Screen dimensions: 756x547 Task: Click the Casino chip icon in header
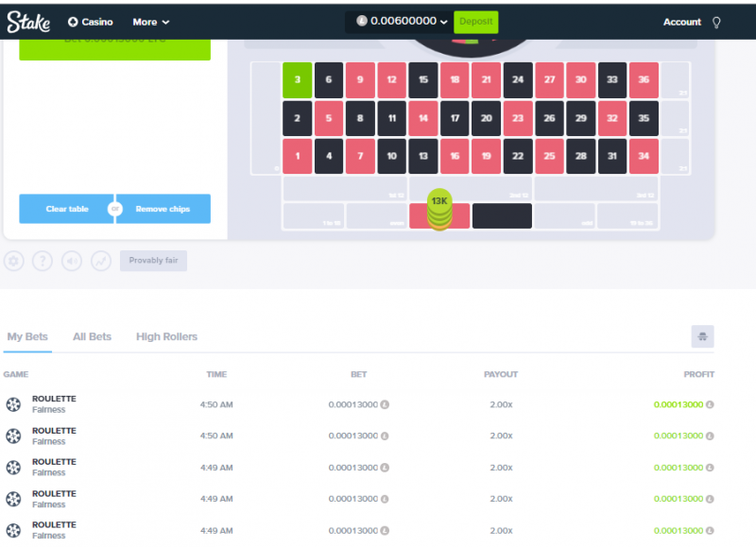pyautogui.click(x=73, y=22)
